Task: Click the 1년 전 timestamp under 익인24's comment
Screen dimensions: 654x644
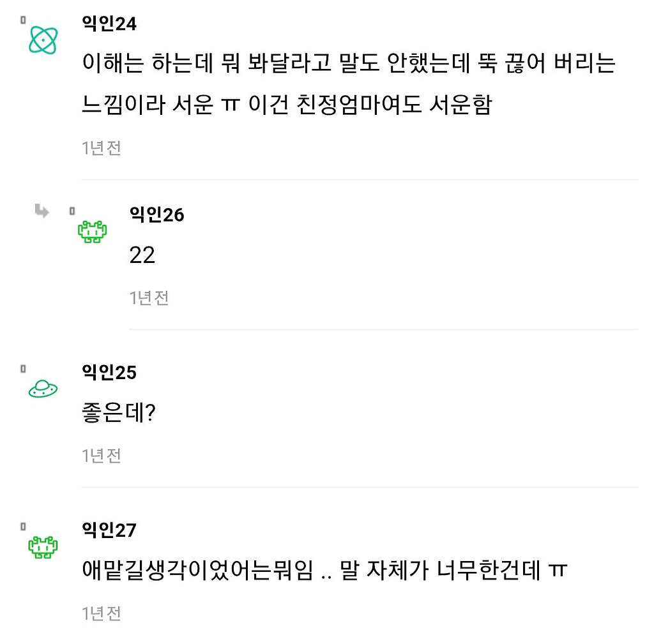Action: click(102, 148)
